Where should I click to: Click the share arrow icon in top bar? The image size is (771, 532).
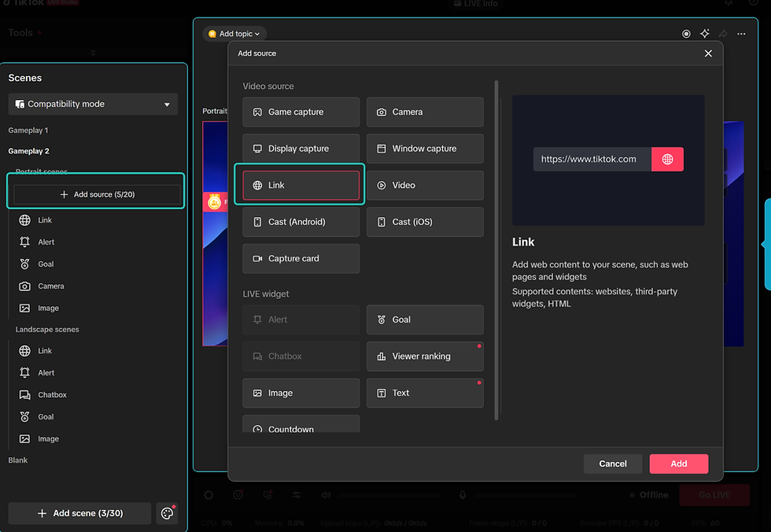click(723, 34)
